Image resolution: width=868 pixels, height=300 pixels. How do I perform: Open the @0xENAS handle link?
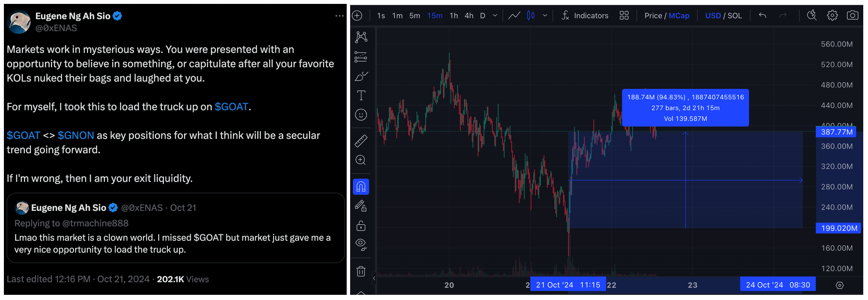tap(56, 28)
